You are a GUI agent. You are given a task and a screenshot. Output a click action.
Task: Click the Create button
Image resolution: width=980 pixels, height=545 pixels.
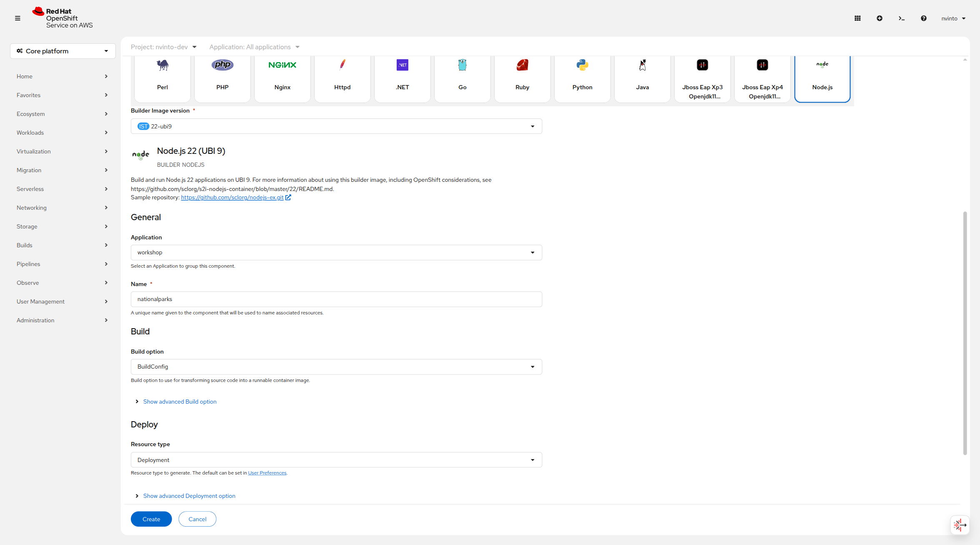coord(151,519)
